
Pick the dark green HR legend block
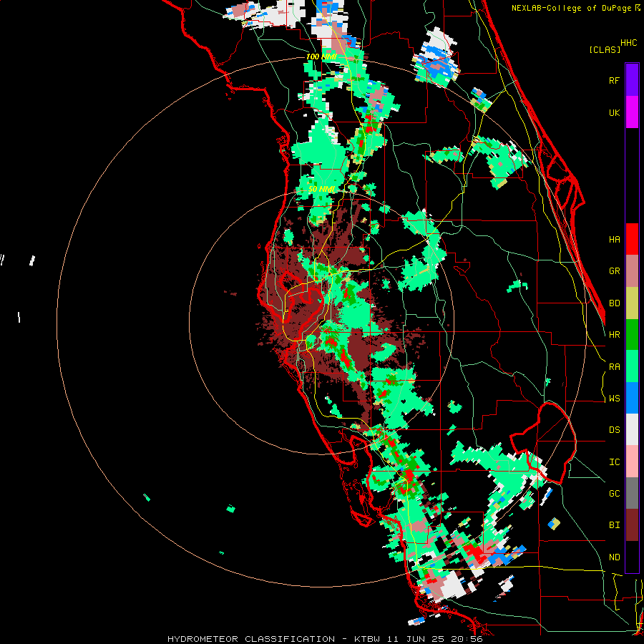[632, 335]
